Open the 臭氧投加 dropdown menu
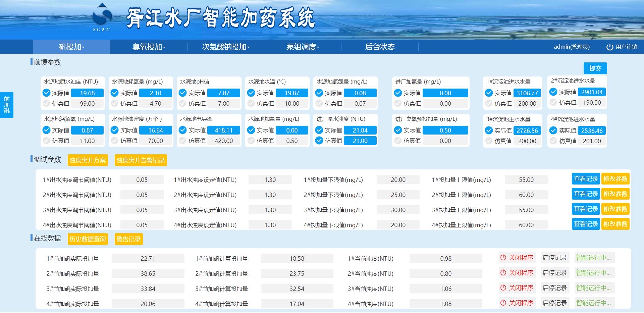 coord(149,47)
